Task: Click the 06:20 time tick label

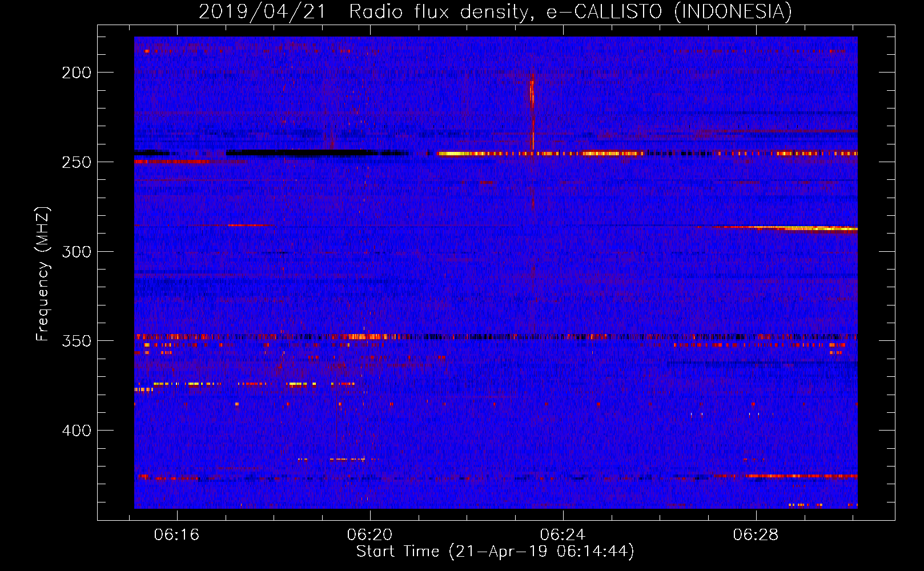Action: (x=369, y=534)
